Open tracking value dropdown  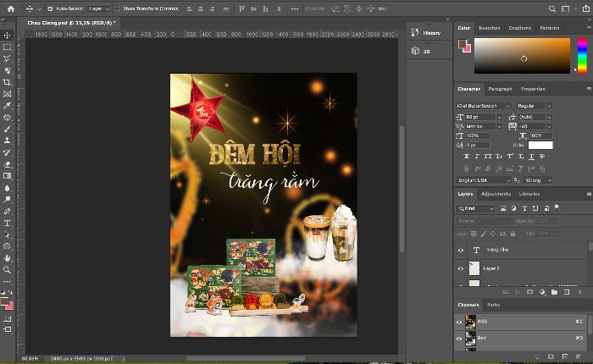pyautogui.click(x=549, y=126)
